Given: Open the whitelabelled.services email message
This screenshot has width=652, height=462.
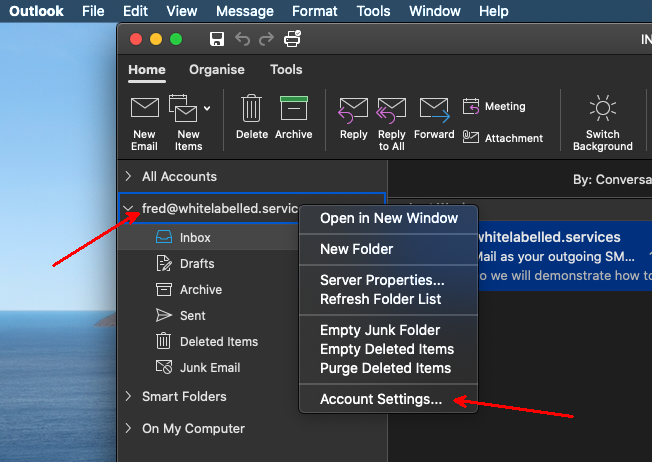Looking at the screenshot, I should [x=565, y=256].
